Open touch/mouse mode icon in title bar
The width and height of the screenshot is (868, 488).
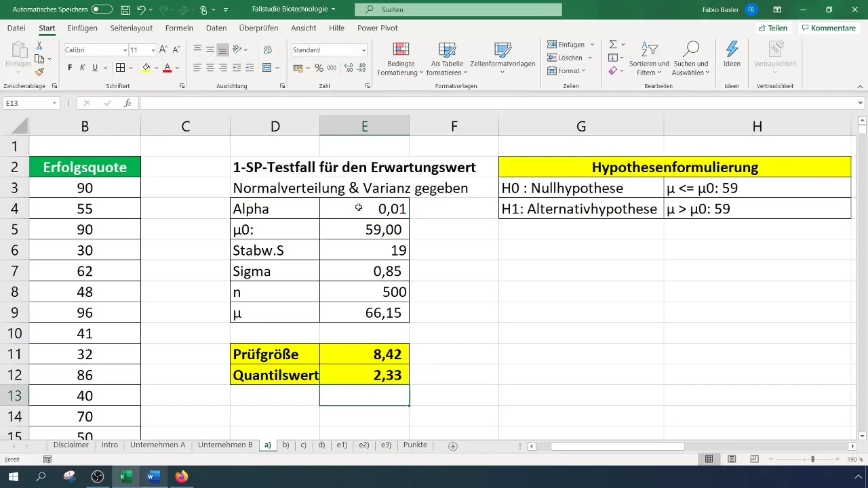click(203, 10)
